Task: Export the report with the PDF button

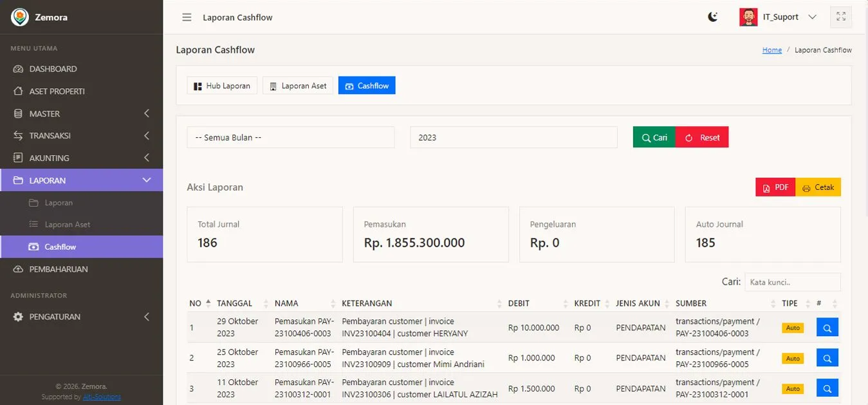Action: (775, 187)
